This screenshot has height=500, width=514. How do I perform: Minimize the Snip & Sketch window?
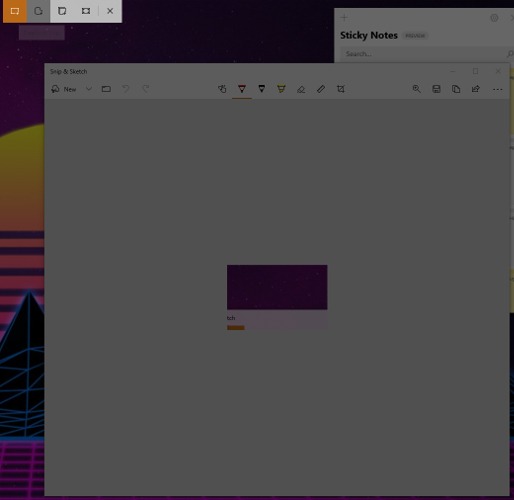pos(453,71)
